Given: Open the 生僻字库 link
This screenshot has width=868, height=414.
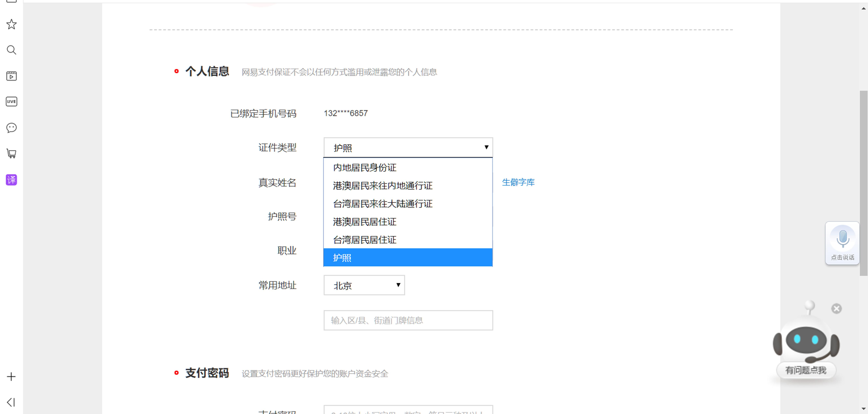Looking at the screenshot, I should click(x=518, y=182).
